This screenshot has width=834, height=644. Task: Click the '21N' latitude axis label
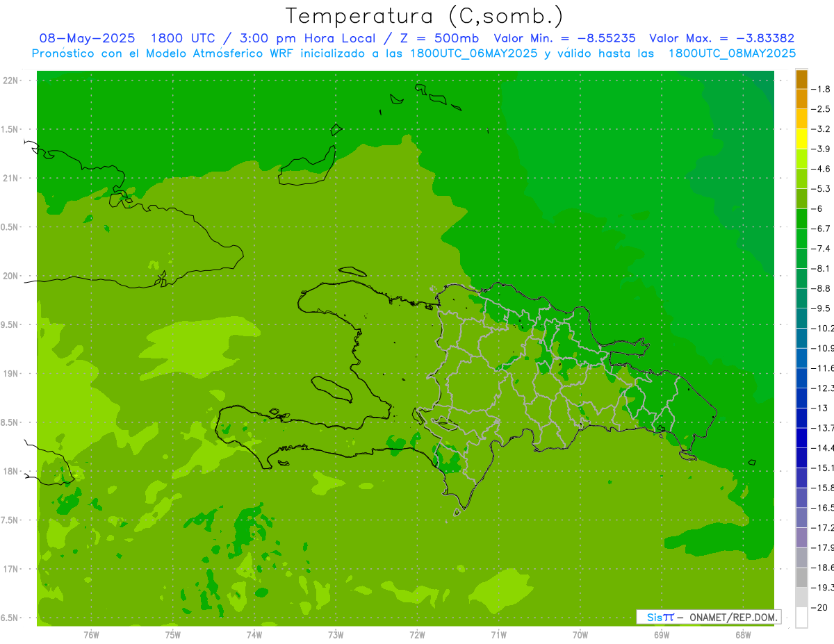[10, 178]
